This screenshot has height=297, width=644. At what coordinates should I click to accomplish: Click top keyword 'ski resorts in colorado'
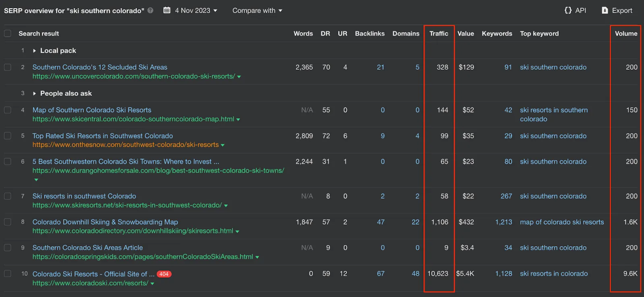554,274
